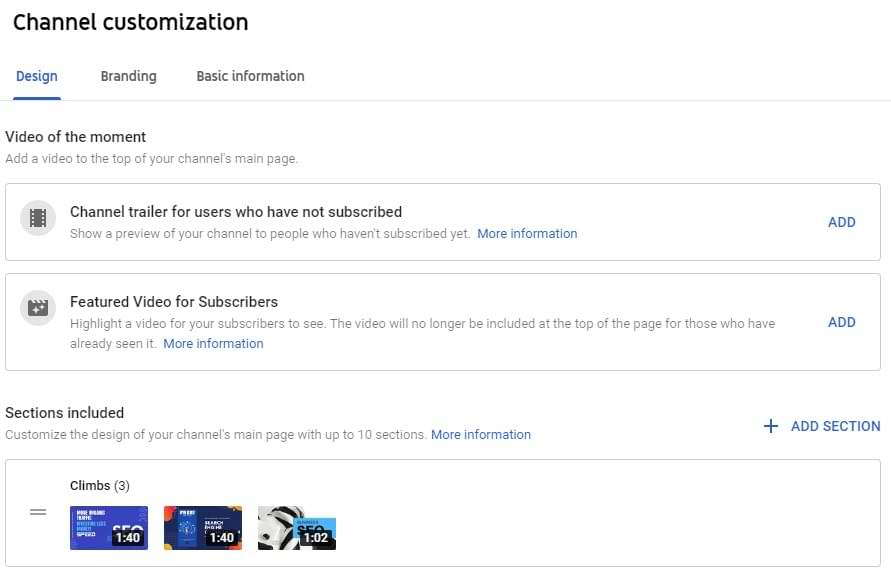
Task: Click the Featured Video for Subscribers heading
Action: pyautogui.click(x=174, y=301)
